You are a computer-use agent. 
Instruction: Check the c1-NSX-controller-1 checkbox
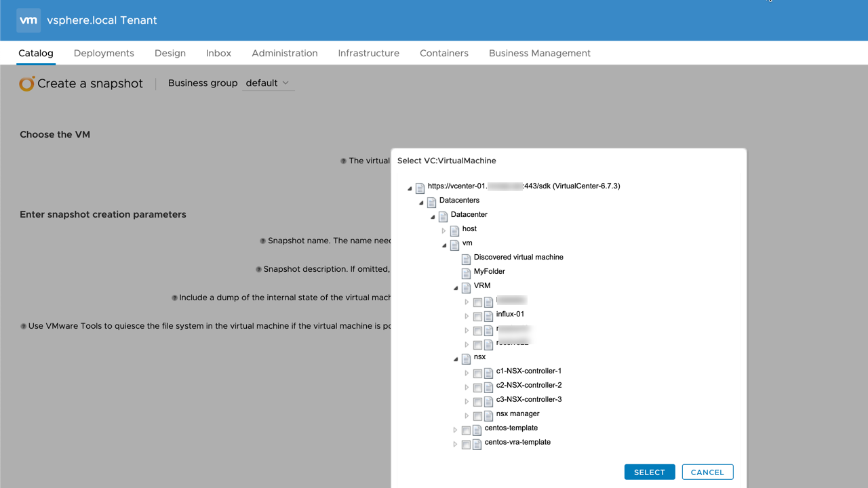click(477, 373)
